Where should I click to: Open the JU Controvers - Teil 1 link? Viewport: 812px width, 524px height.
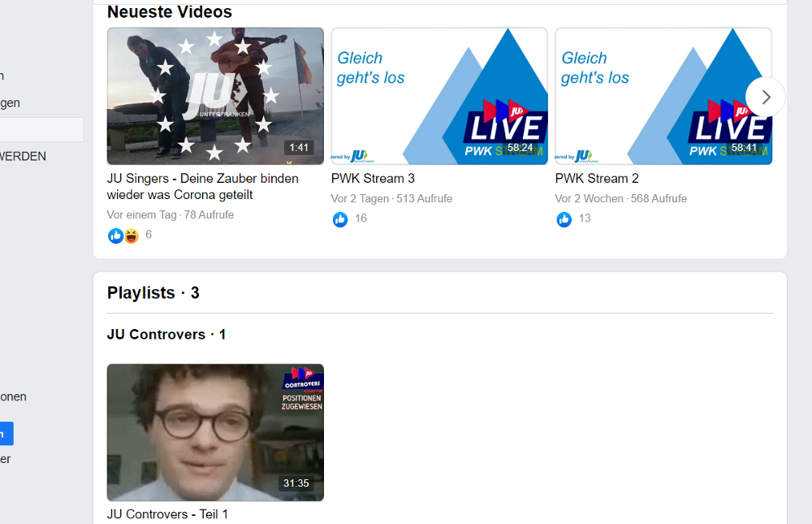(x=167, y=513)
